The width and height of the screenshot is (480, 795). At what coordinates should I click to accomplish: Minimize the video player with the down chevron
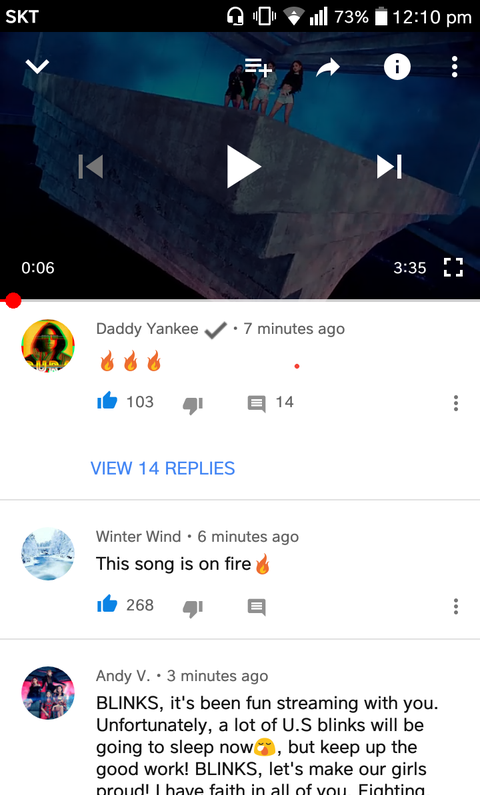[x=37, y=66]
